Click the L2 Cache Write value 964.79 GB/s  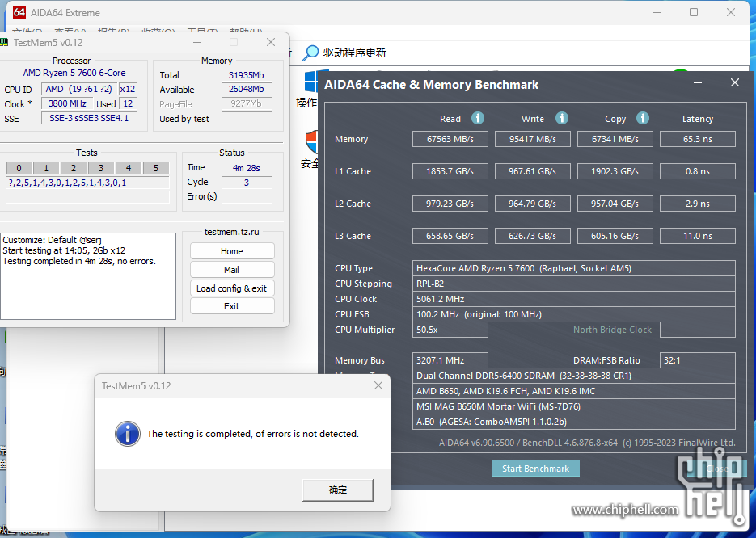coord(532,204)
